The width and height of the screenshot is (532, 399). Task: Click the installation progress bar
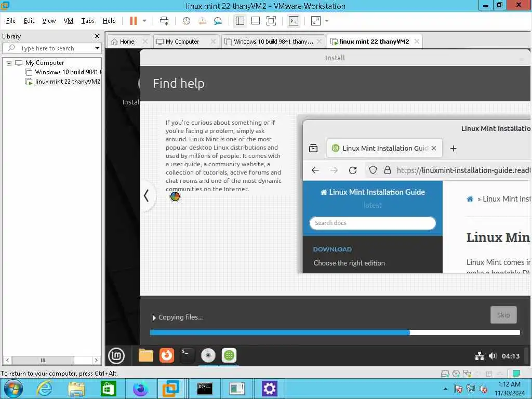335,332
